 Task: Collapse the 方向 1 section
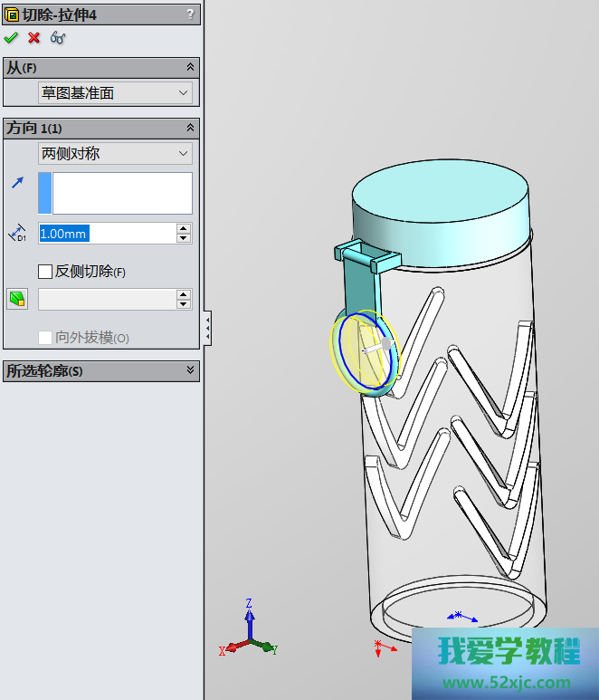pos(190,128)
